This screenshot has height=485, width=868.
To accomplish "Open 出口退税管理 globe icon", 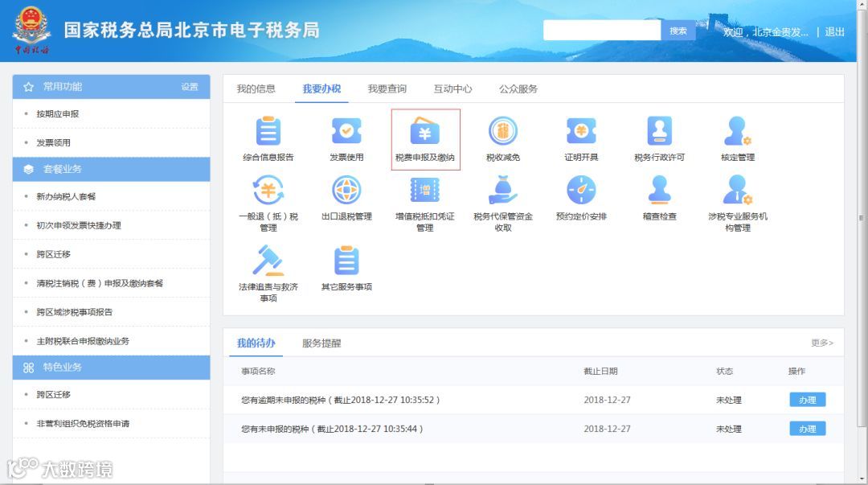I will pos(346,190).
